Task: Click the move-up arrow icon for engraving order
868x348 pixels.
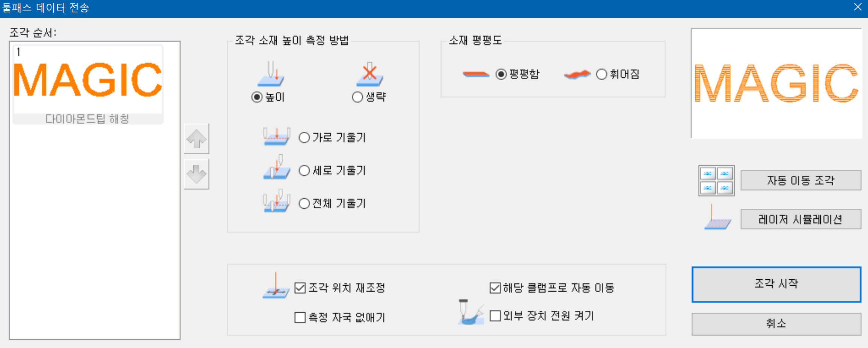Action: [x=196, y=139]
